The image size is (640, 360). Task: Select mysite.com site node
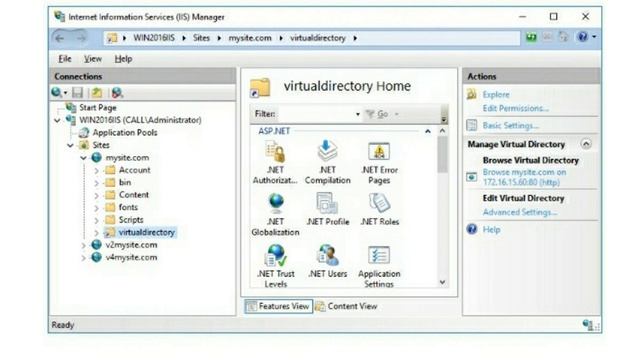[127, 158]
